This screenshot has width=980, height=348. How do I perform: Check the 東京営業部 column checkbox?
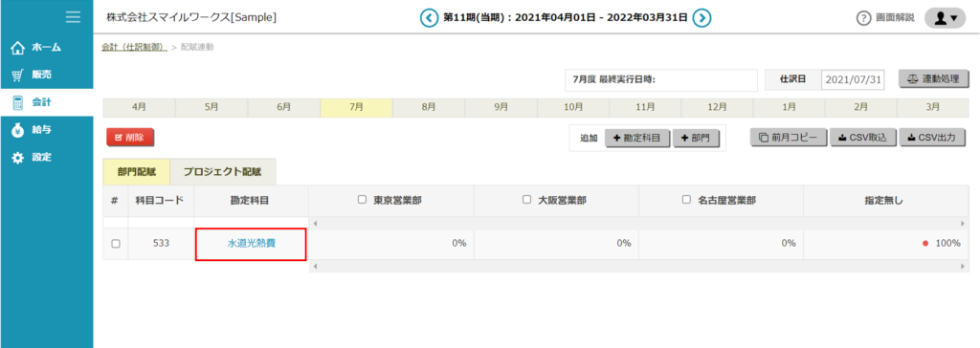[361, 200]
